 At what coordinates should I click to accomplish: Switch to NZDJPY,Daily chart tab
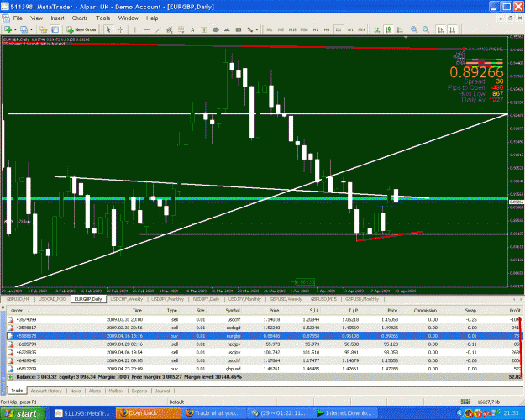pyautogui.click(x=206, y=299)
